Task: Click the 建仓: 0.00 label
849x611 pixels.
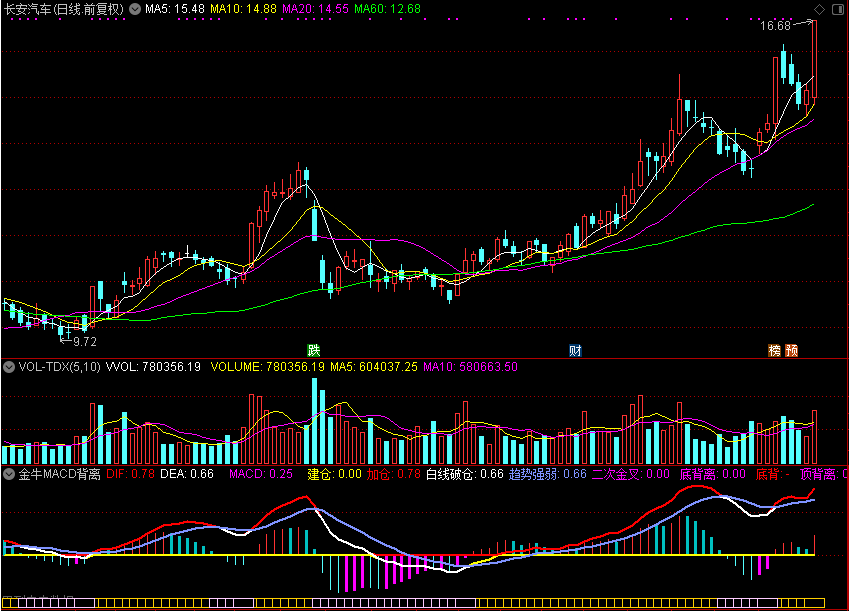Action: [335, 474]
